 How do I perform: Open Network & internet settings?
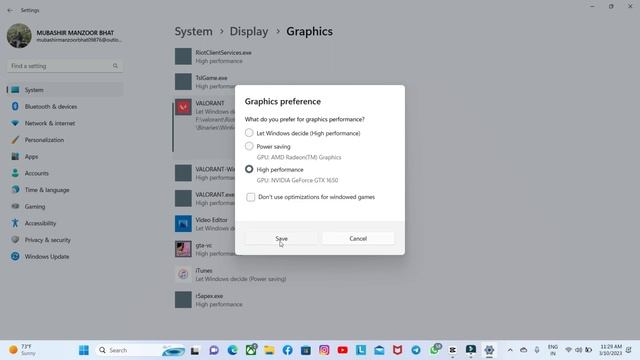tap(65, 123)
